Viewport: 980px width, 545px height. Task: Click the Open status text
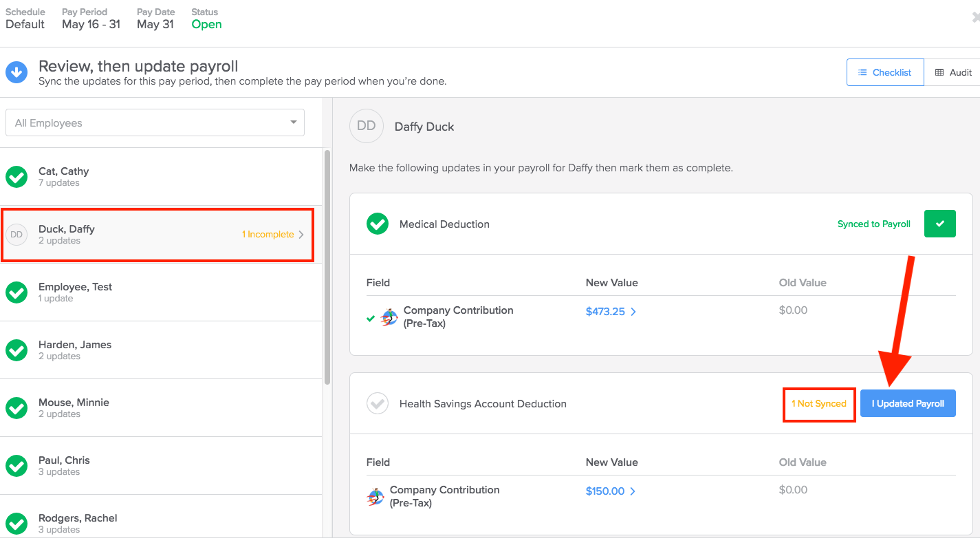click(x=206, y=24)
